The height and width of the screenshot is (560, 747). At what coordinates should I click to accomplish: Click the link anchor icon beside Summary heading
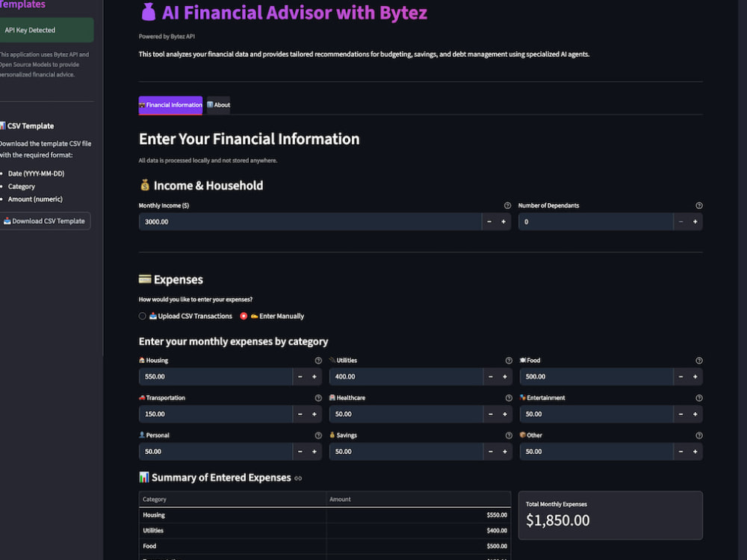pyautogui.click(x=298, y=478)
